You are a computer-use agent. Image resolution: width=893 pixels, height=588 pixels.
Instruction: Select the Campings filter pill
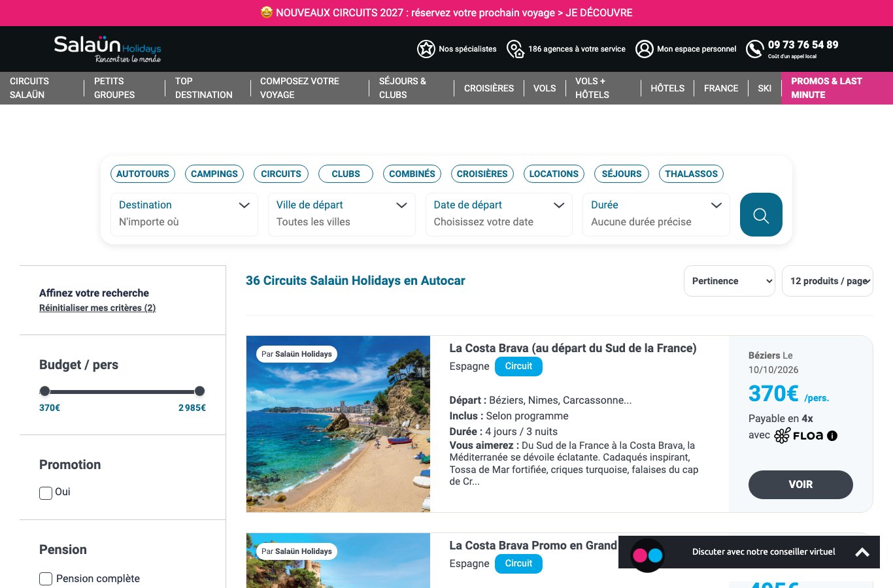pos(214,174)
